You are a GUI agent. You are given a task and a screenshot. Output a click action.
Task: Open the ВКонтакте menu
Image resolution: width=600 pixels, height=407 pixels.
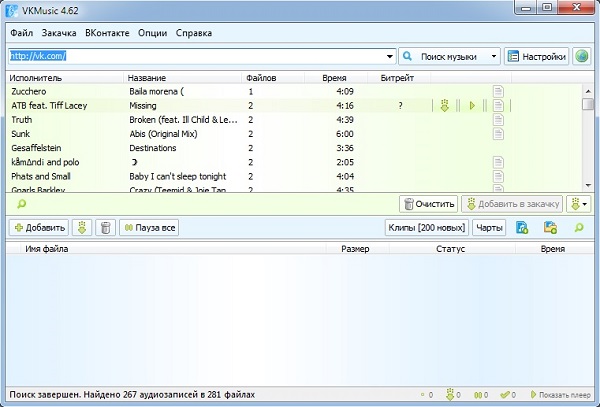107,33
